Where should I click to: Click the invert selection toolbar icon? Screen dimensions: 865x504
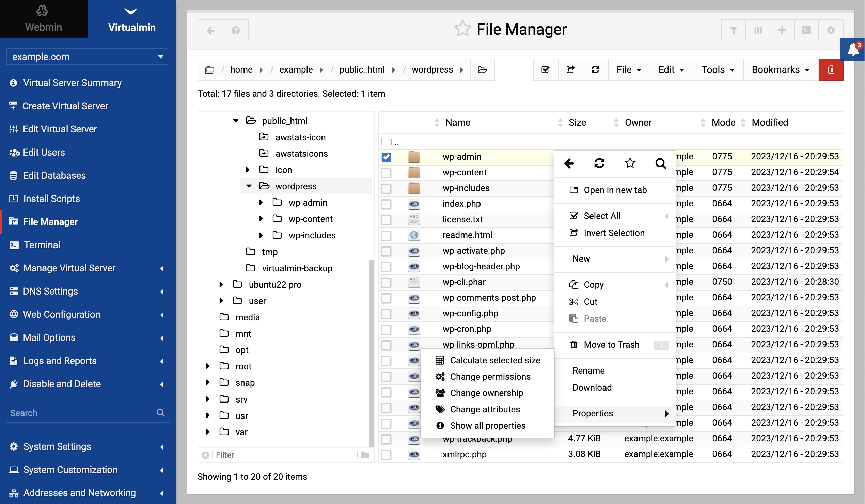tap(570, 70)
